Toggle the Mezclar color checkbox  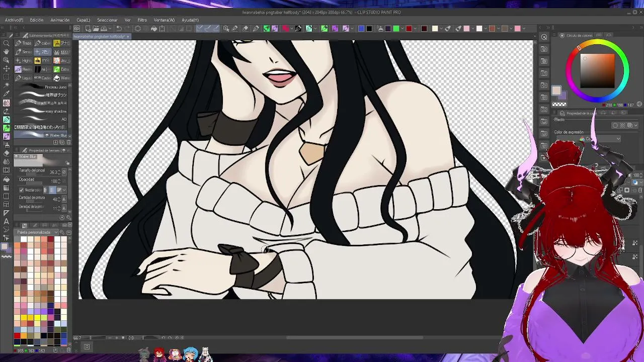(x=21, y=190)
